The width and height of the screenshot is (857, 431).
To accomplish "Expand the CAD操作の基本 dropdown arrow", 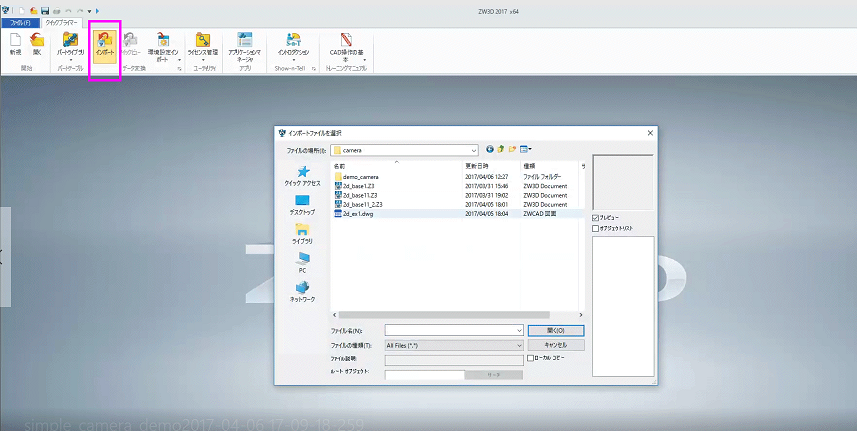I will (364, 60).
